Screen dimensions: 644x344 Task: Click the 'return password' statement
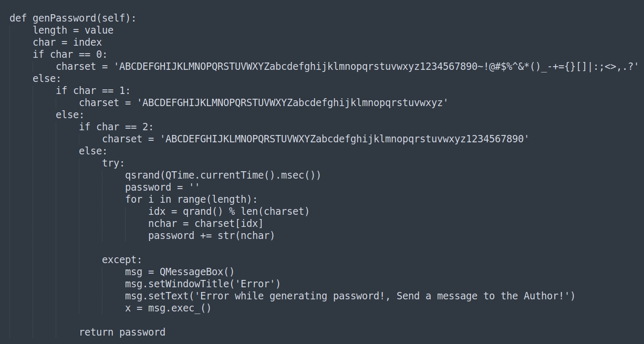coord(122,332)
